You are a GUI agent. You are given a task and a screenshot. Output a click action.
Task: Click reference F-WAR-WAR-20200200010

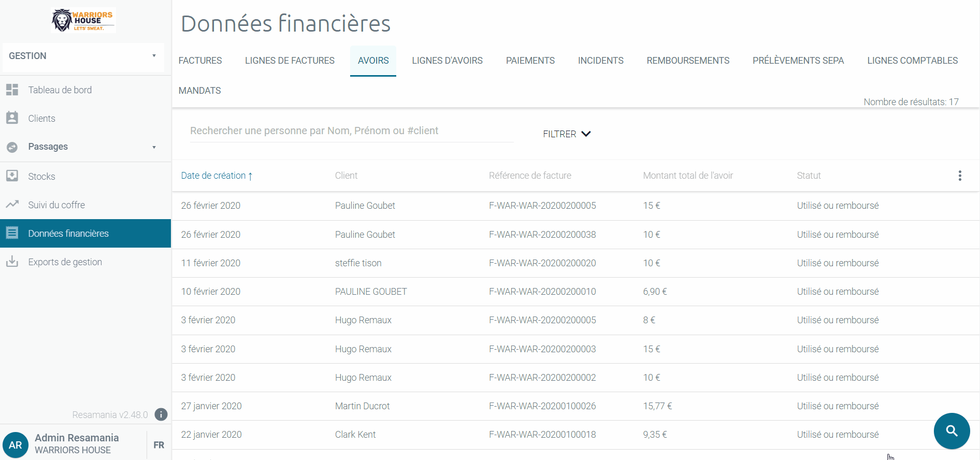[542, 292]
